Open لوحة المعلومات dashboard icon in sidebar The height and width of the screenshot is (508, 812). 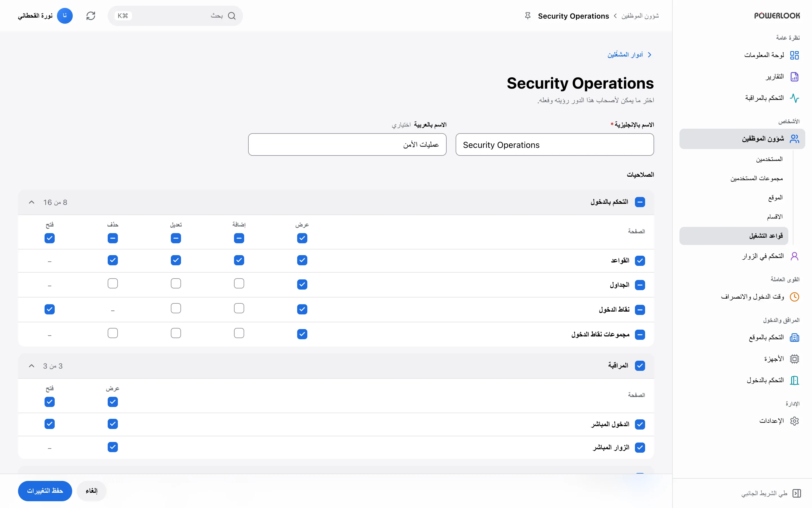[794, 55]
